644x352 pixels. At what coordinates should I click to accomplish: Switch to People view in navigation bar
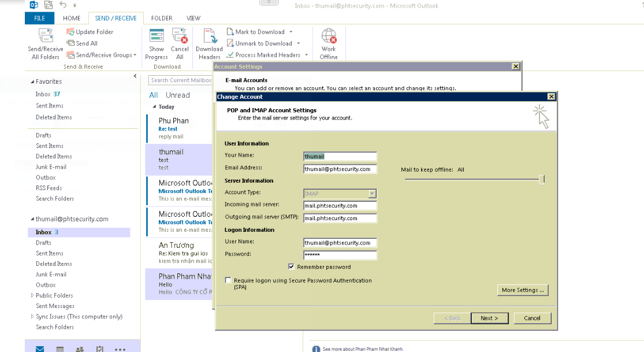(80, 349)
